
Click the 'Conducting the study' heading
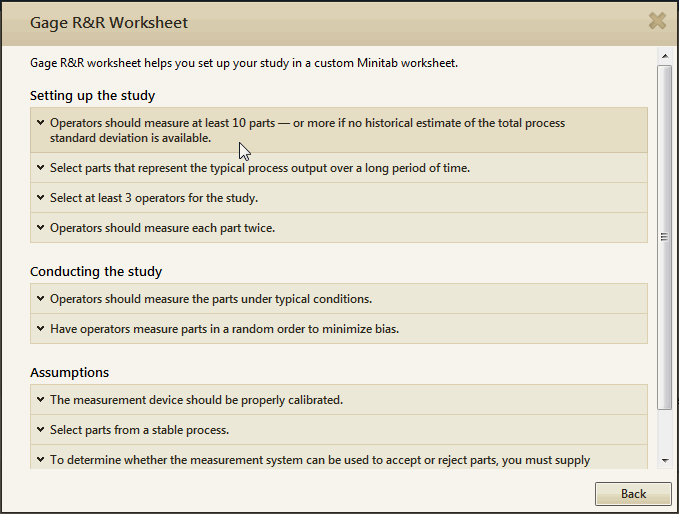pos(96,271)
